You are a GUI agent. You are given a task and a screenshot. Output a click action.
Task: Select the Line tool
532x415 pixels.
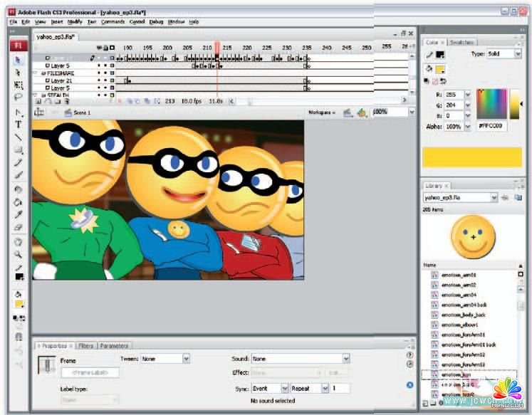point(19,137)
